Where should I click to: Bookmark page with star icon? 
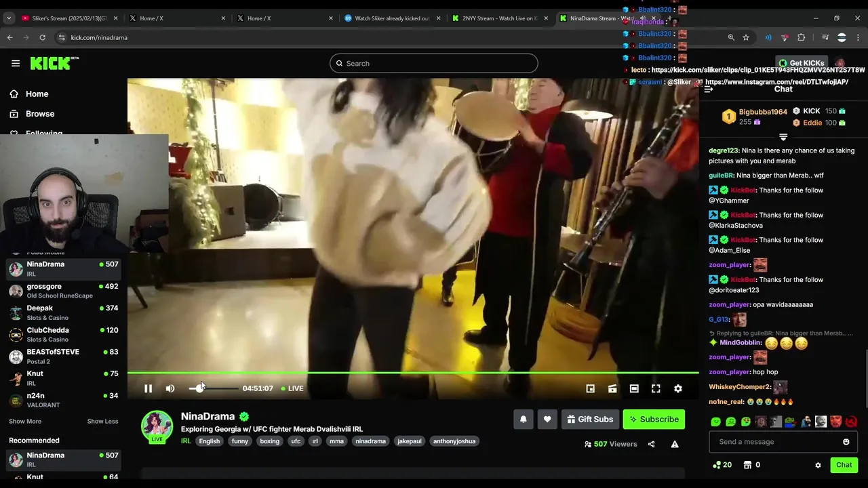pos(746,37)
